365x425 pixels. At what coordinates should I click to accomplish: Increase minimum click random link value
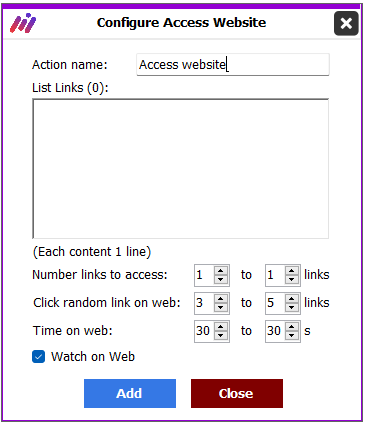[221, 299]
